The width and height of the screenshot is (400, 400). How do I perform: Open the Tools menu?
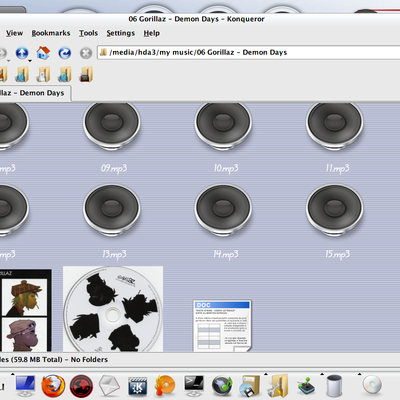tap(88, 33)
